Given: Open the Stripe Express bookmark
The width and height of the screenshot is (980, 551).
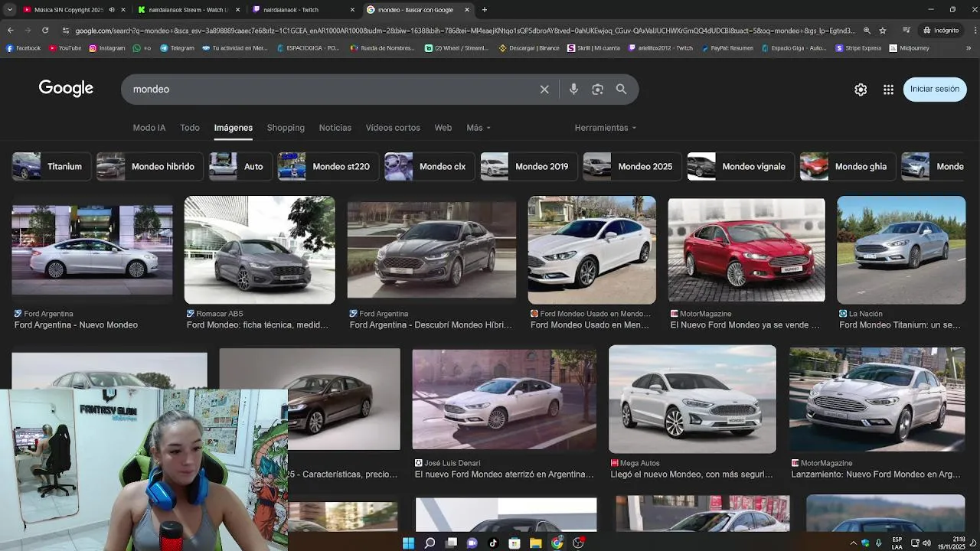Looking at the screenshot, I should click(858, 47).
